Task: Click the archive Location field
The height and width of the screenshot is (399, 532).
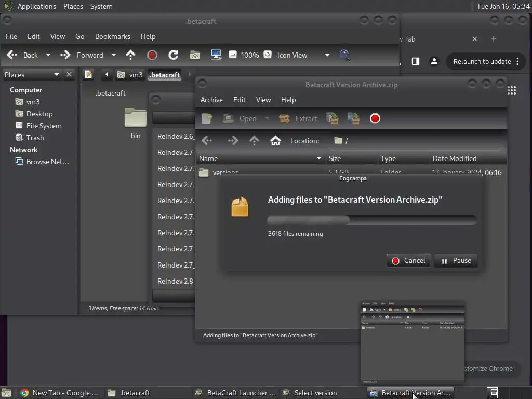Action: [417, 141]
